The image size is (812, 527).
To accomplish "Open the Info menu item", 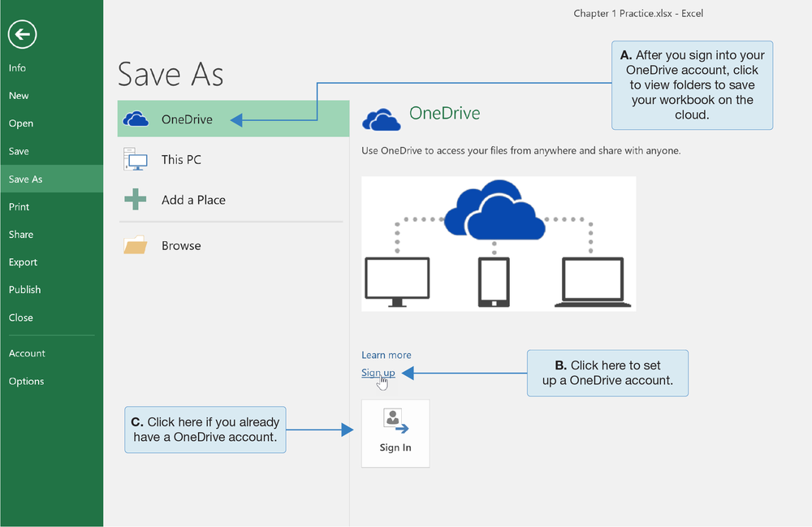I will [17, 68].
